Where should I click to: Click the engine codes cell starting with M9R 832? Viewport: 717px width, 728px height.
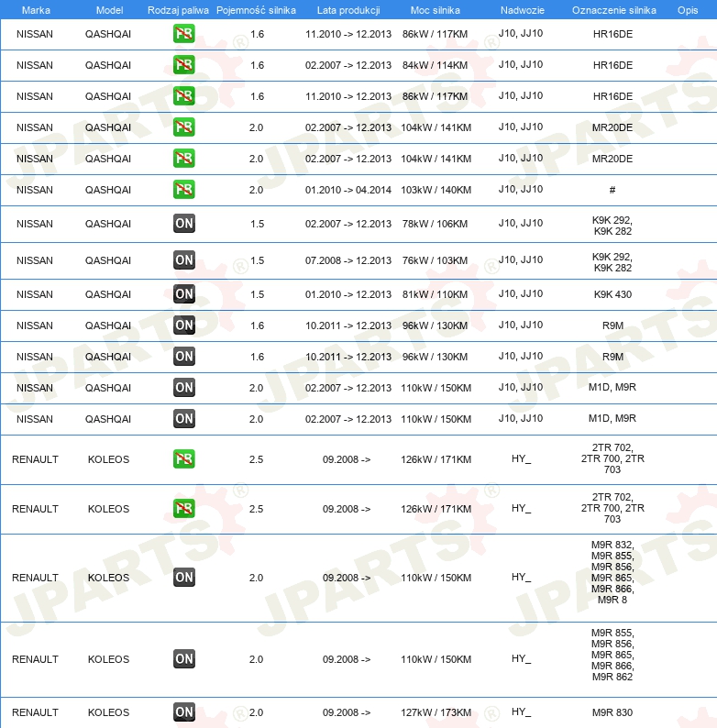(x=612, y=572)
